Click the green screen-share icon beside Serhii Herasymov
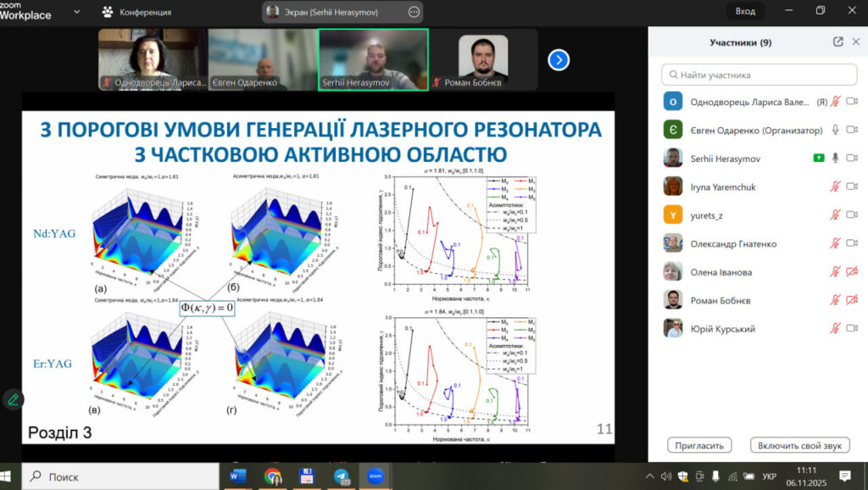Screen dimensions: 868x490 click(x=817, y=158)
